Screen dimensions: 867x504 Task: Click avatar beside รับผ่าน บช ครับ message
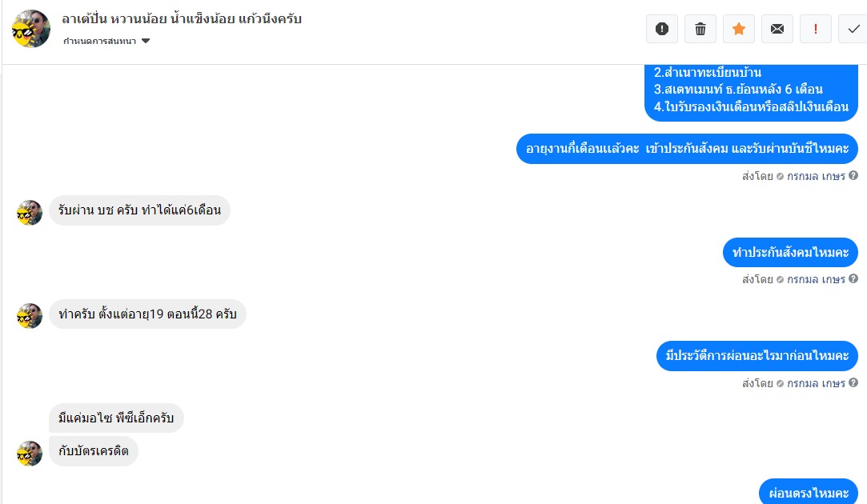[30, 213]
